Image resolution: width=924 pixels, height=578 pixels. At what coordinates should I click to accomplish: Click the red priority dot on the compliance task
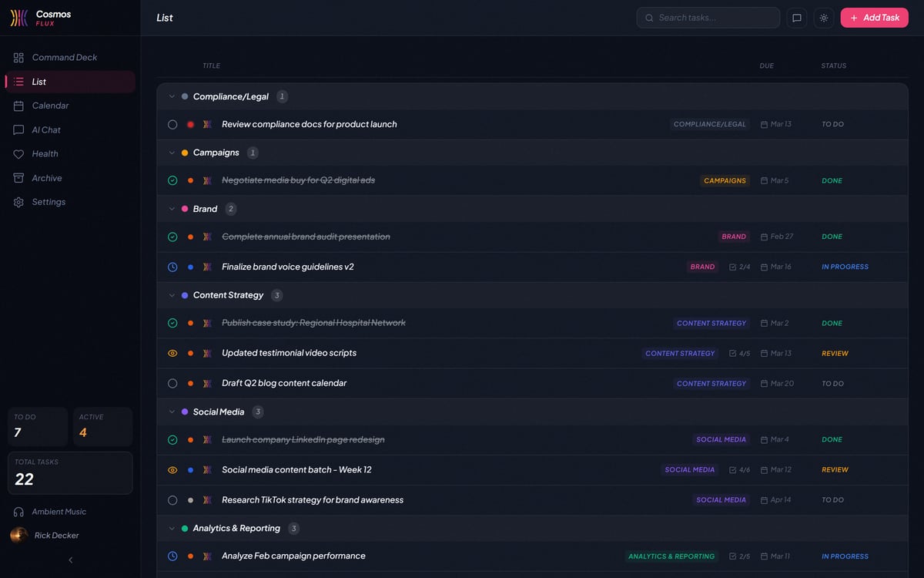[x=191, y=123]
